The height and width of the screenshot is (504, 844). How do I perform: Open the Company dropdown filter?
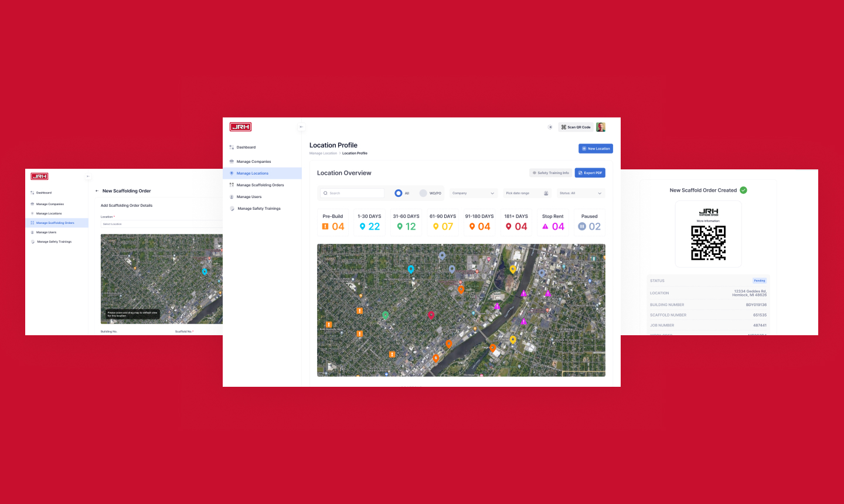tap(473, 193)
